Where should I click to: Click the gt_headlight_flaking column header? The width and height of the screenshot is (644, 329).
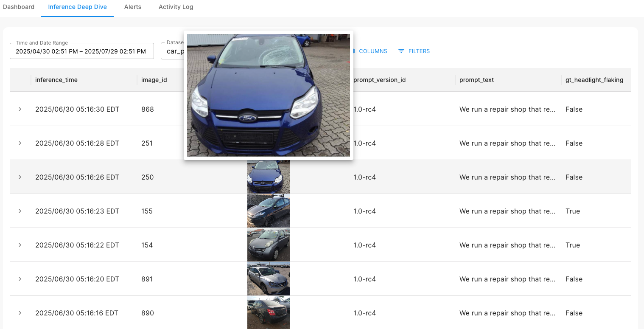594,80
